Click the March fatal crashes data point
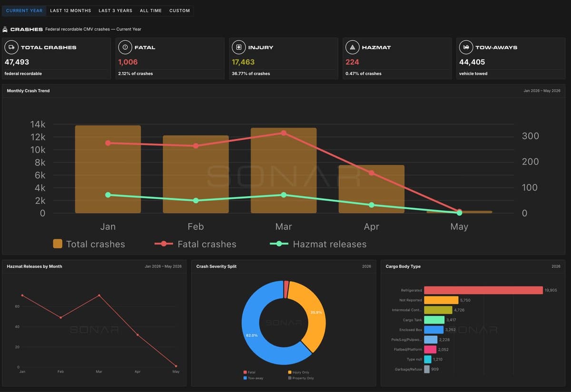Image resolution: width=571 pixels, height=392 pixels. click(x=284, y=133)
